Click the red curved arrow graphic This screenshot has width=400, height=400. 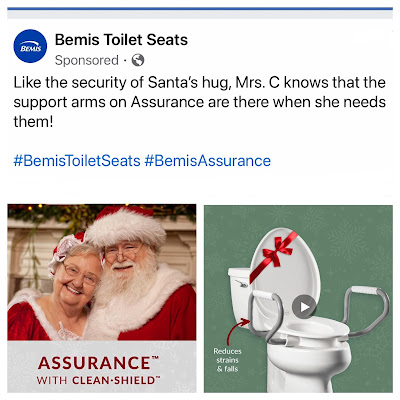[238, 331]
